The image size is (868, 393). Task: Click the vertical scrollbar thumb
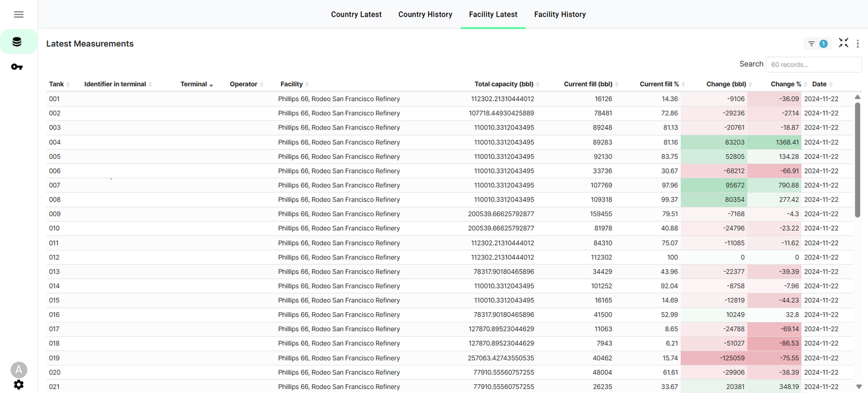pos(858,160)
